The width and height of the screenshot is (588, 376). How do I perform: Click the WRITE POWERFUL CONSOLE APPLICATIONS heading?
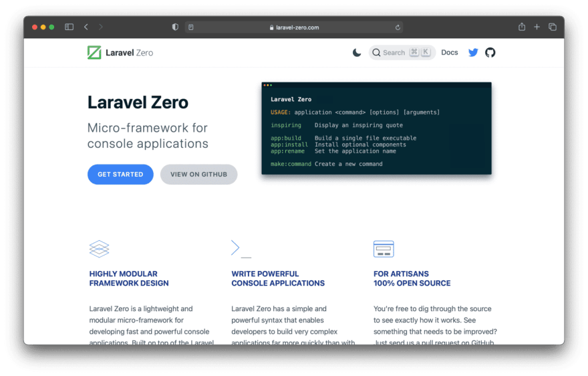(278, 278)
